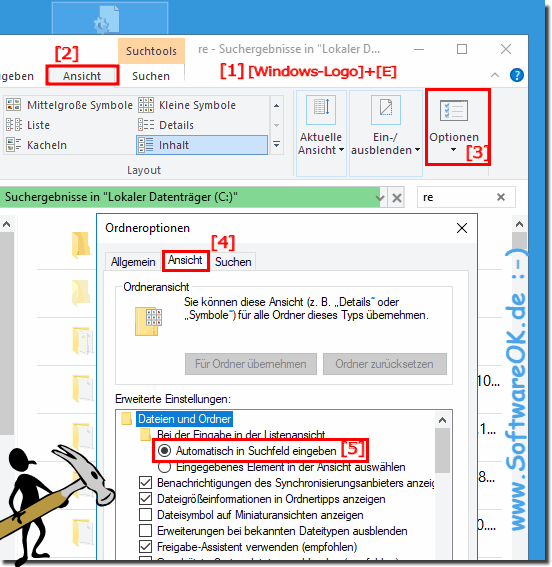
Task: Open address bar history dropdown
Action: [x=380, y=197]
